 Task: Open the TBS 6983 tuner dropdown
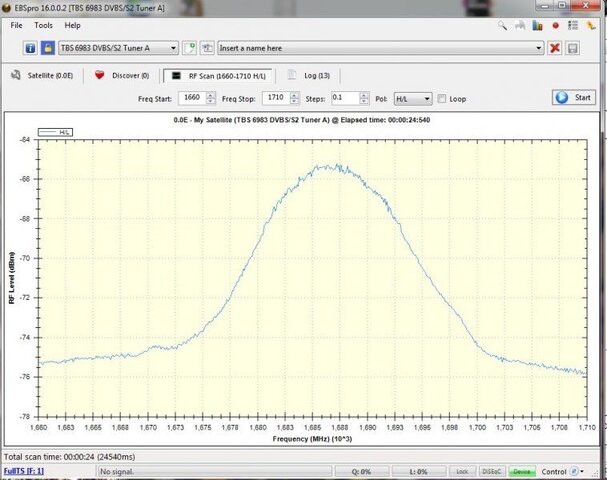pyautogui.click(x=118, y=48)
